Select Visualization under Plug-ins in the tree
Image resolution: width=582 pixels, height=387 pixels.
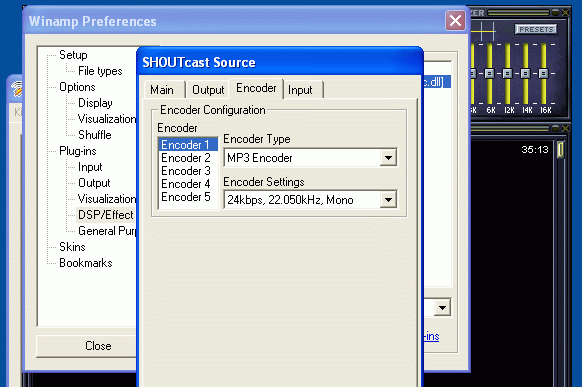[107, 199]
